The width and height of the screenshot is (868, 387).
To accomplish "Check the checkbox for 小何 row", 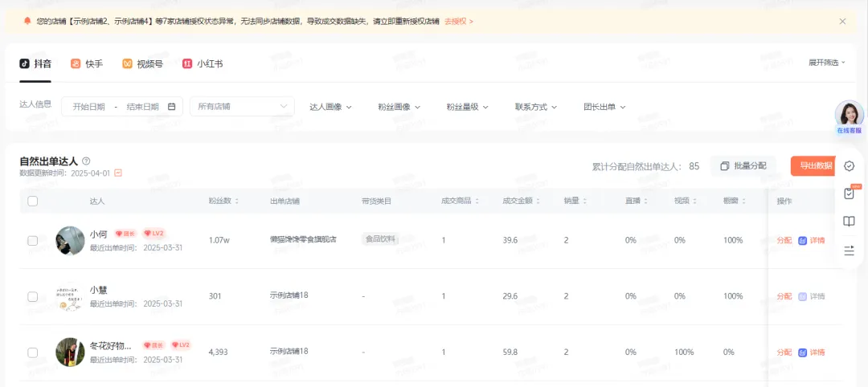I will [33, 240].
